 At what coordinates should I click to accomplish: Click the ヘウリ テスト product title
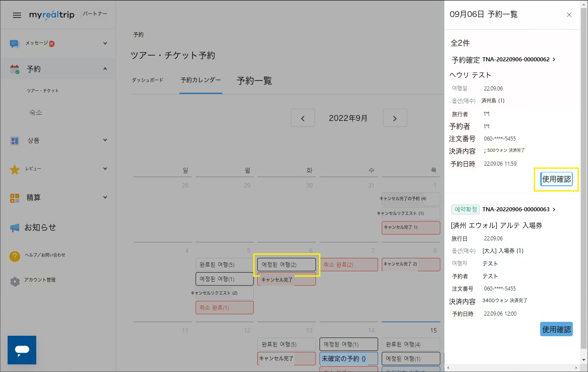pos(470,75)
